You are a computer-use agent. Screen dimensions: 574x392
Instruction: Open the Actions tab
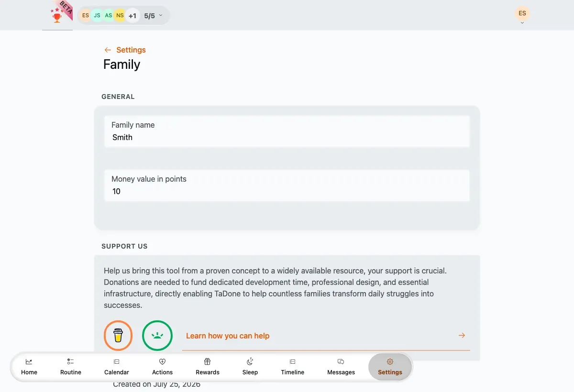point(163,367)
